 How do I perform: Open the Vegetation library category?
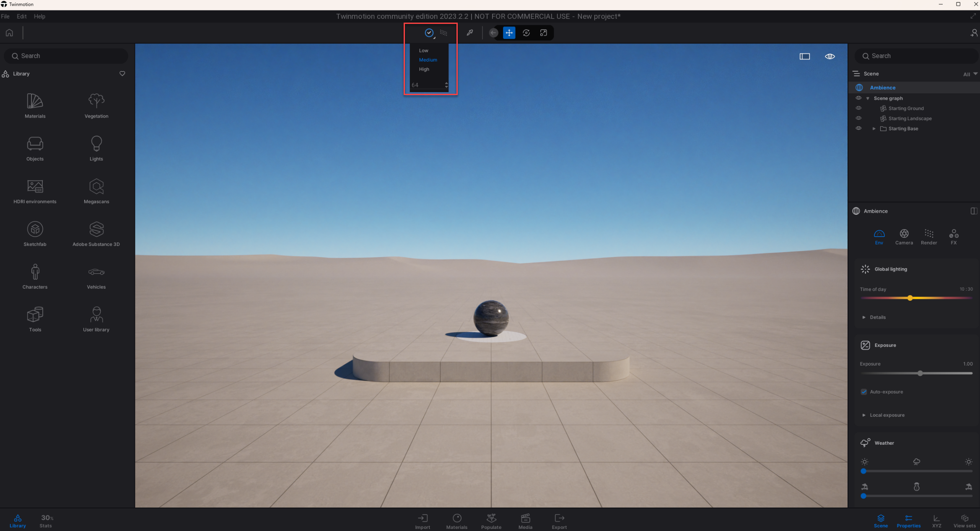96,106
